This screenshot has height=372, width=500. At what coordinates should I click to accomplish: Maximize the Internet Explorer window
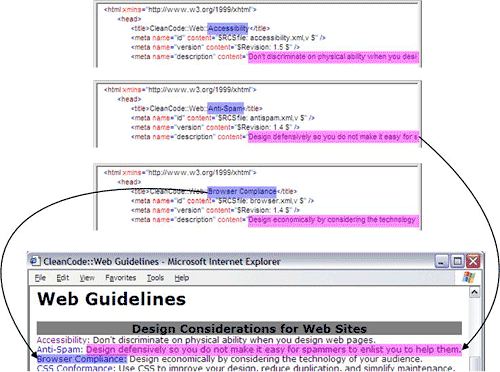pos(457,261)
